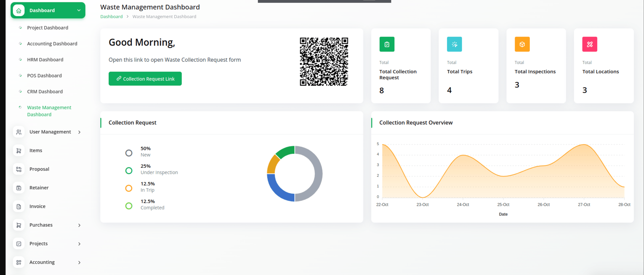Click the Proposal sidebar icon
The height and width of the screenshot is (275, 644).
pyautogui.click(x=19, y=169)
